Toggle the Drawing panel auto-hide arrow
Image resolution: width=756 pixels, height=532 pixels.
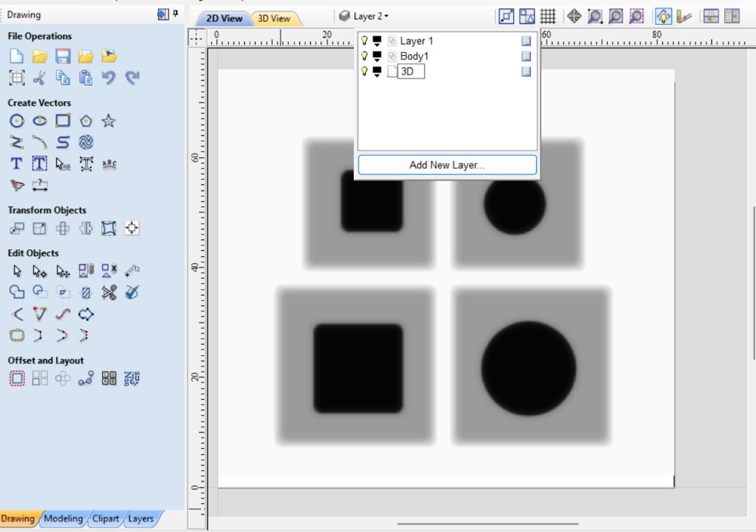point(163,14)
